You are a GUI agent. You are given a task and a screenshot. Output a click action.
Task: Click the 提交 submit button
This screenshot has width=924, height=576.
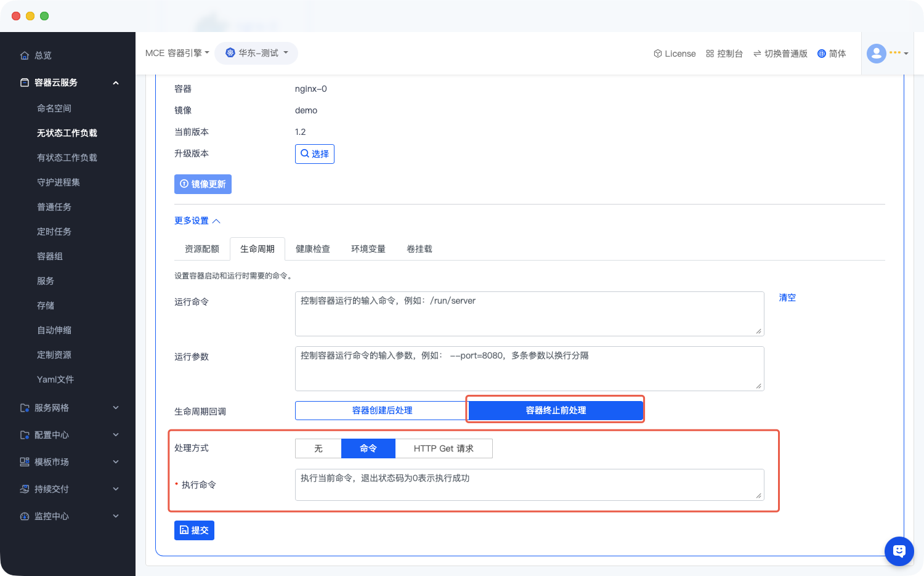pos(194,530)
